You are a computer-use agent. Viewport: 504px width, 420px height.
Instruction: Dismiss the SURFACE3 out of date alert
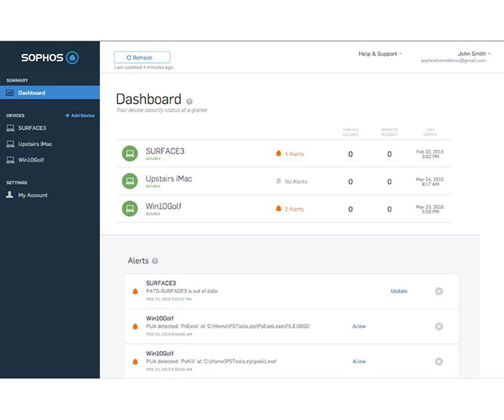[x=439, y=291]
